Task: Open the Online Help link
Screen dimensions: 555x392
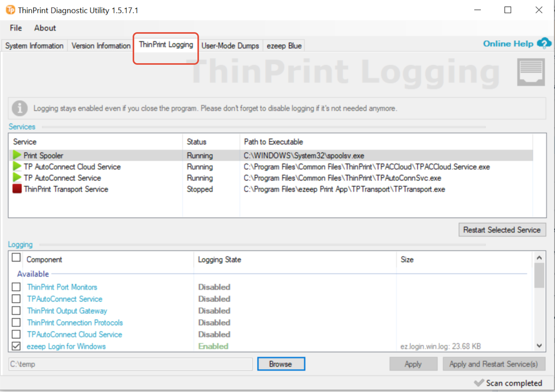Action: pyautogui.click(x=508, y=43)
